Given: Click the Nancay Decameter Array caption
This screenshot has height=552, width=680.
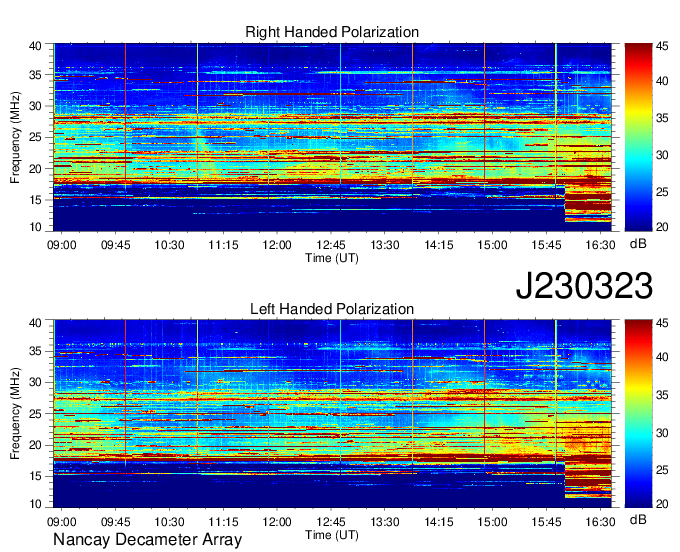Looking at the screenshot, I should tap(147, 539).
